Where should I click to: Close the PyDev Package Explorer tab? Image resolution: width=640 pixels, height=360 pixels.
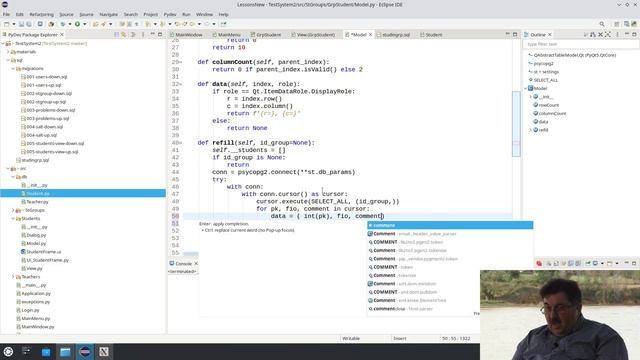pyautogui.click(x=62, y=35)
